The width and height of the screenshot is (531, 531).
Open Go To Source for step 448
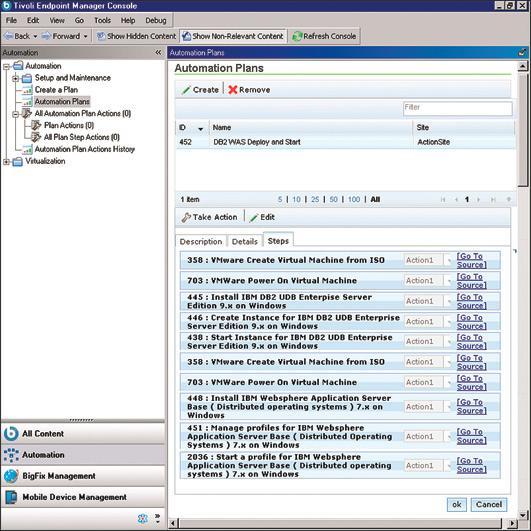click(x=471, y=406)
